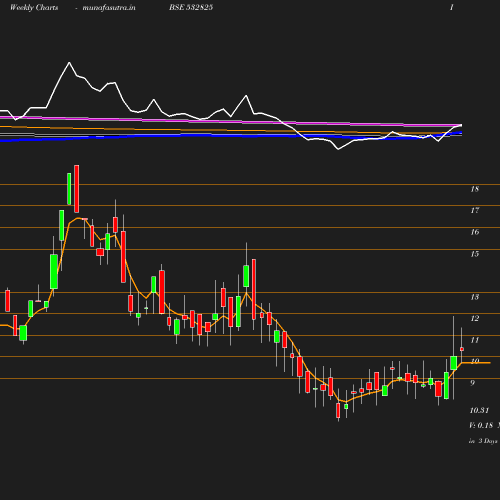Screen dimensions: 500x500
Task: Click the tallest red candle at the chart peak
Action: (x=77, y=189)
